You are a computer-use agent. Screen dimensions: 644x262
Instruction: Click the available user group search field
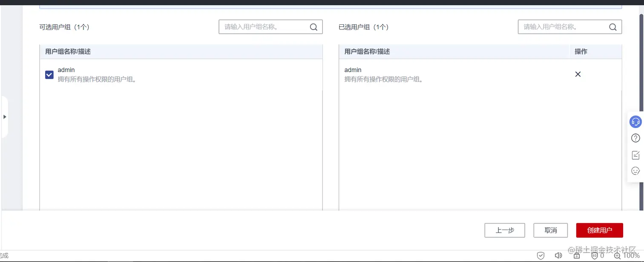pyautogui.click(x=270, y=27)
